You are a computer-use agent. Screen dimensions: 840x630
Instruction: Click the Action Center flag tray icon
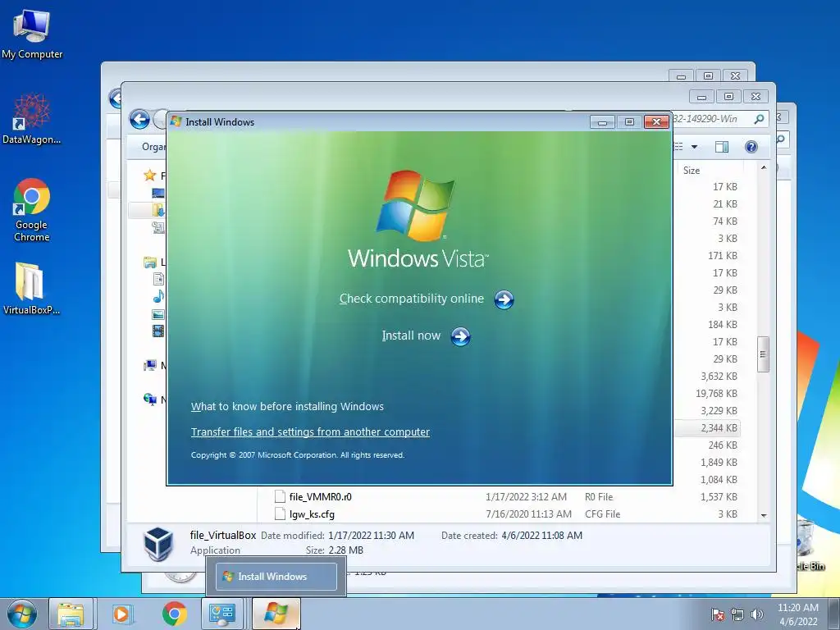[x=718, y=614]
